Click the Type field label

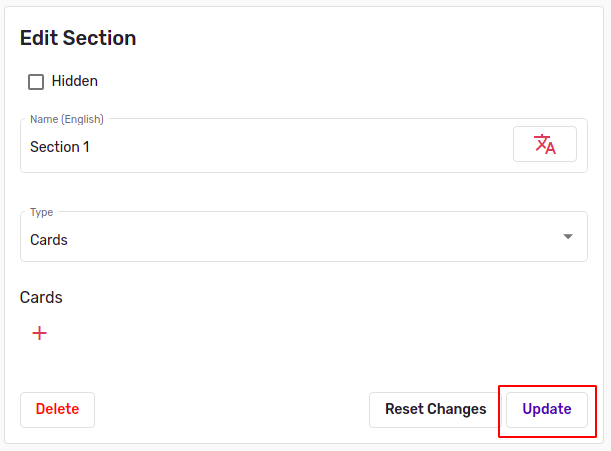41,212
